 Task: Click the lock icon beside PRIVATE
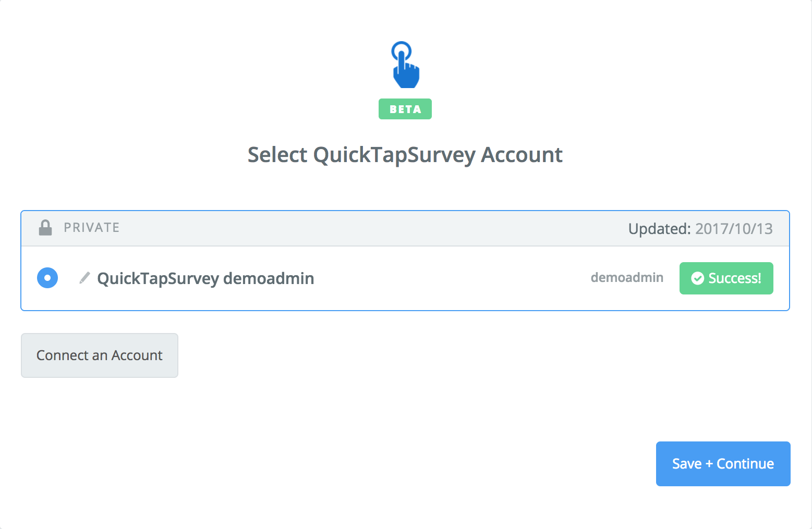click(45, 228)
